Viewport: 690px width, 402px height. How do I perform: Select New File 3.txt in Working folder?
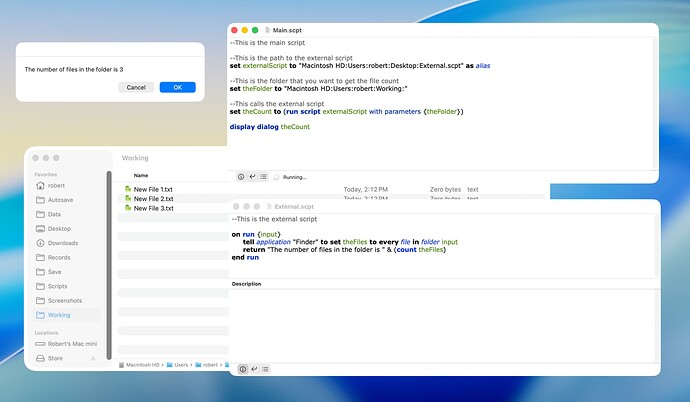(153, 208)
